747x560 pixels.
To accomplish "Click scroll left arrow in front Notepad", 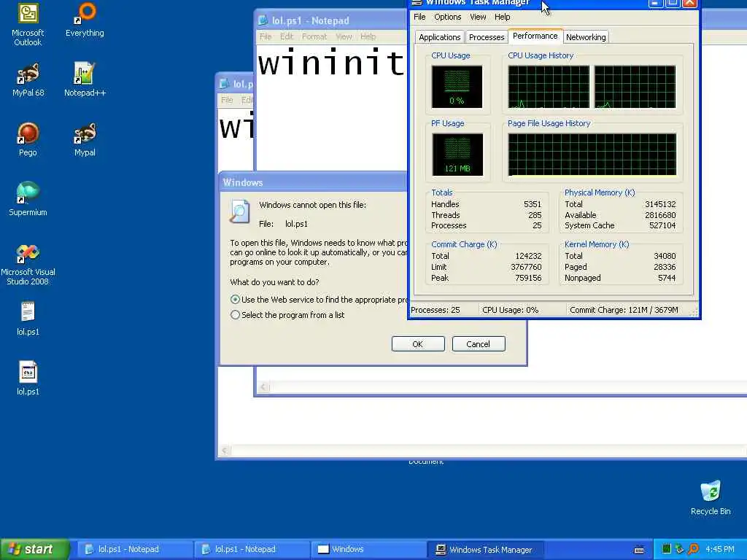I will (x=263, y=387).
